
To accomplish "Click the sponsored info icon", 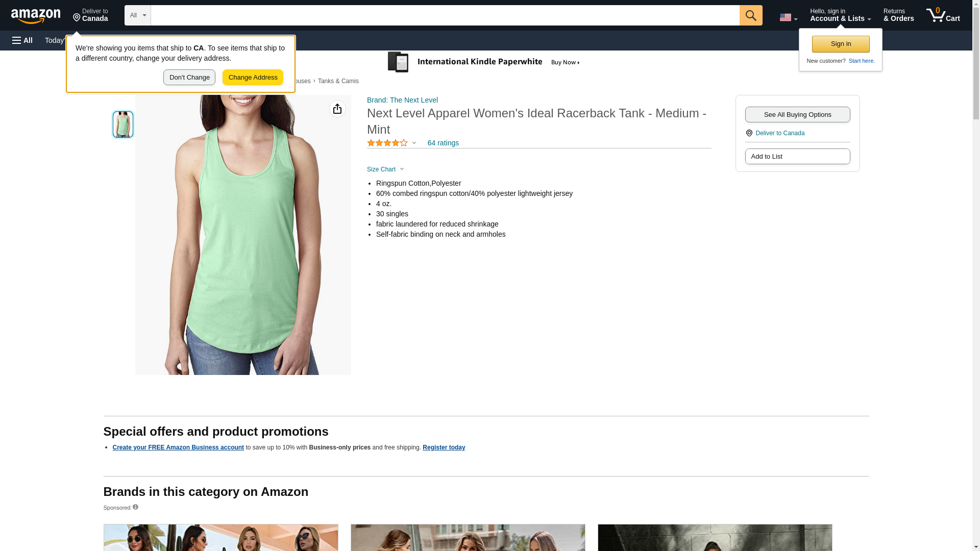I will point(135,507).
